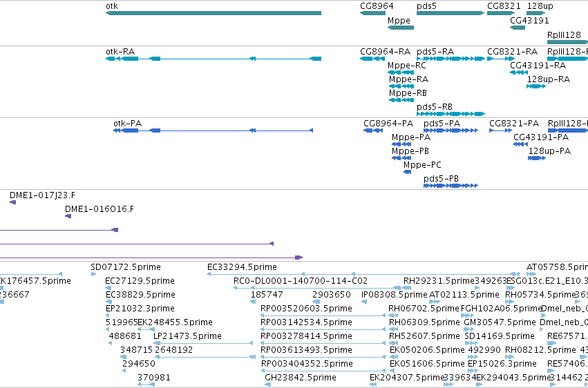
Task: Click the 185747 feature label
Action: pos(267,295)
